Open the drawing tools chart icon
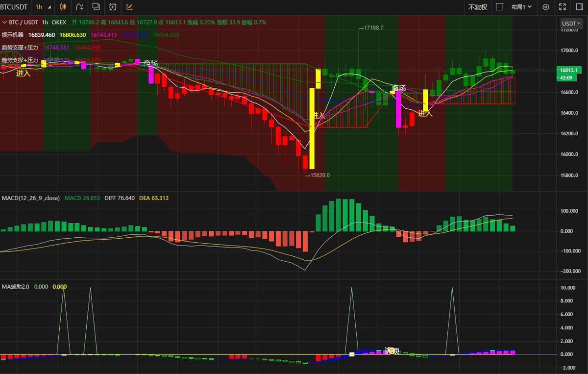Screen dimensions: 588x374 click(129, 7)
